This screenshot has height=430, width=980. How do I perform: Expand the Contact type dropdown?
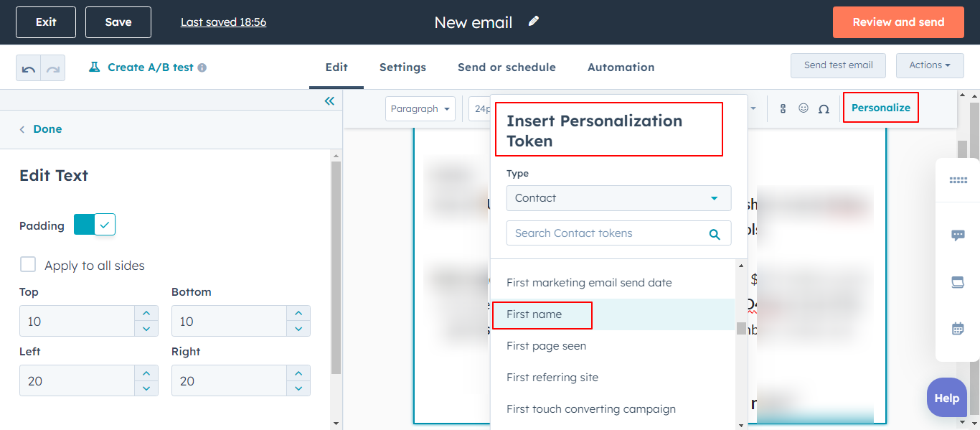click(x=618, y=198)
